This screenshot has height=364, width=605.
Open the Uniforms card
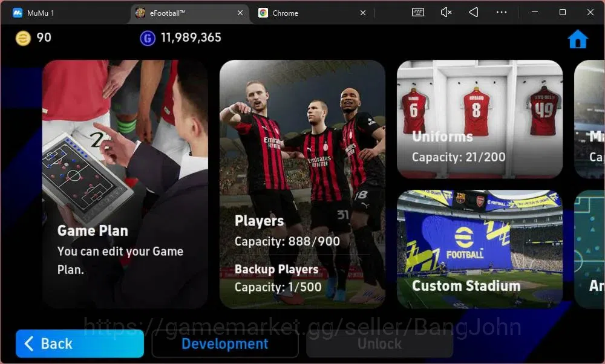click(x=480, y=119)
